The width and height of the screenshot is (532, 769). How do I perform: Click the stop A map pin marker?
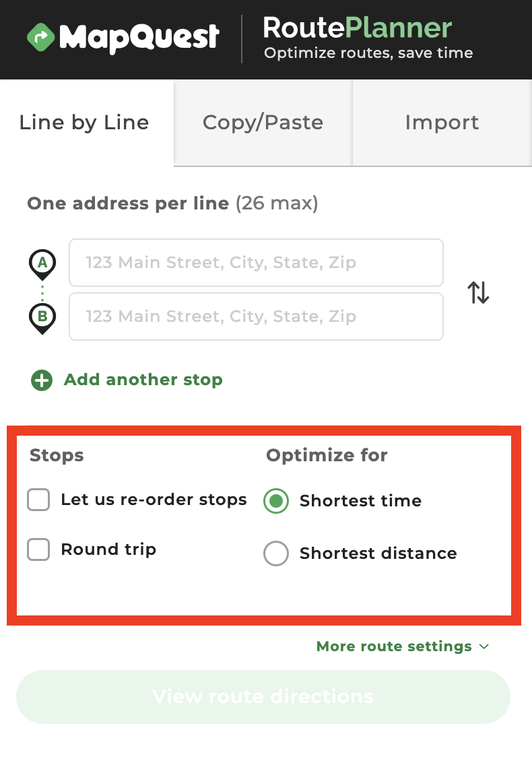(42, 263)
